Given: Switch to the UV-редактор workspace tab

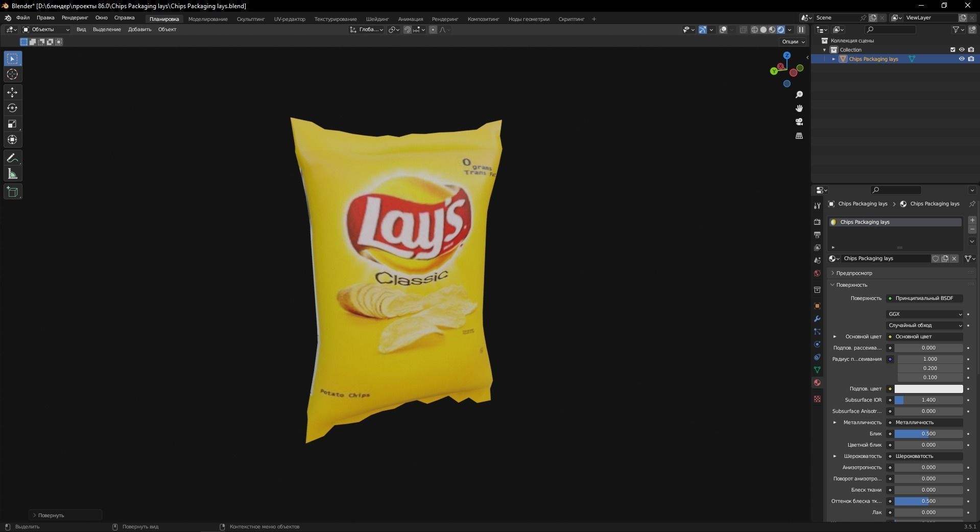Looking at the screenshot, I should [289, 19].
